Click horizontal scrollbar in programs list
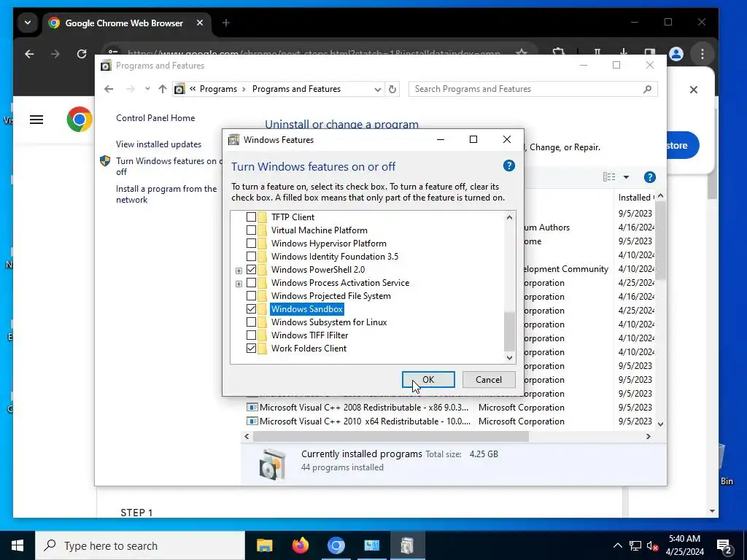 tap(391, 436)
